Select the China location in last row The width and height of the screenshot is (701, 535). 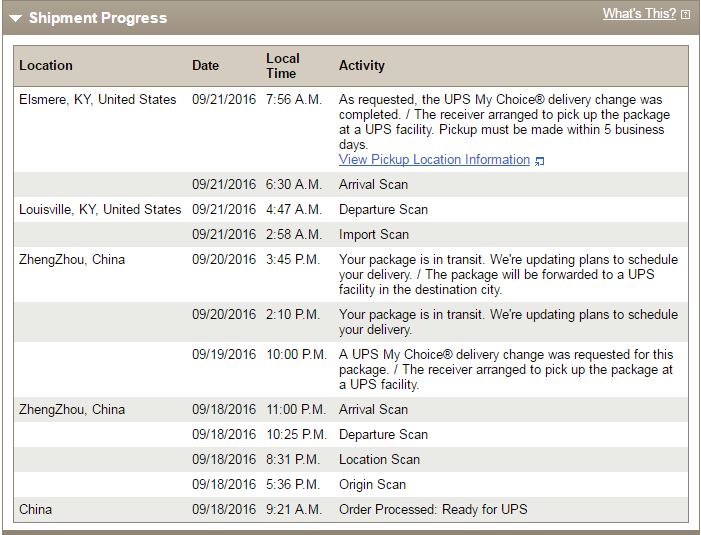click(x=35, y=510)
